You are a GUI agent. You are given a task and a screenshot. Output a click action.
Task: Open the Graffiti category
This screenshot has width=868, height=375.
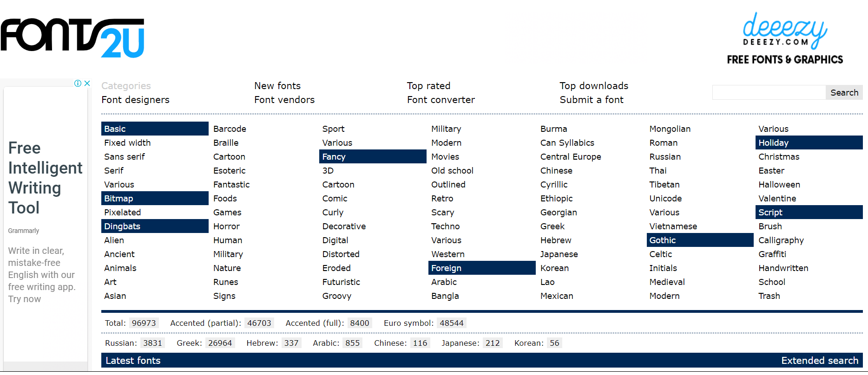coord(772,254)
